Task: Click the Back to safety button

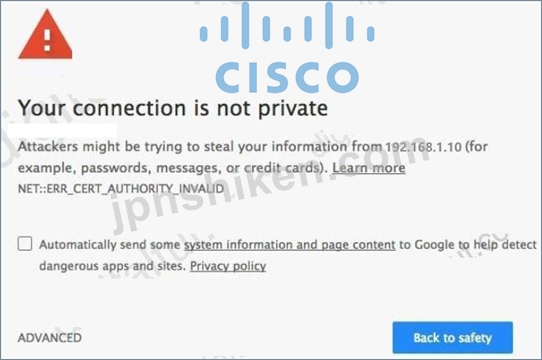Action: tap(452, 338)
